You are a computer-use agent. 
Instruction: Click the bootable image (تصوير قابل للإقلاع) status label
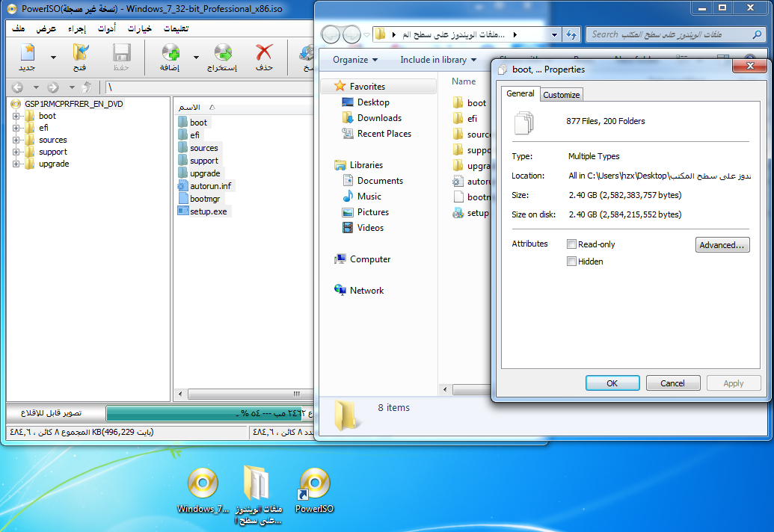pyautogui.click(x=51, y=413)
